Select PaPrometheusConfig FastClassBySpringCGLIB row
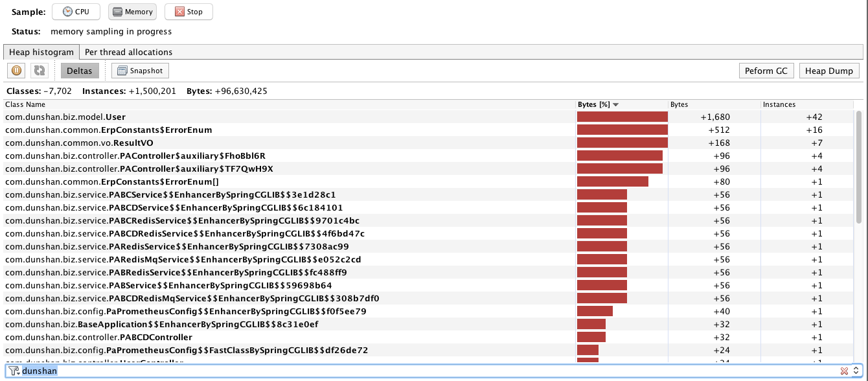 point(429,350)
